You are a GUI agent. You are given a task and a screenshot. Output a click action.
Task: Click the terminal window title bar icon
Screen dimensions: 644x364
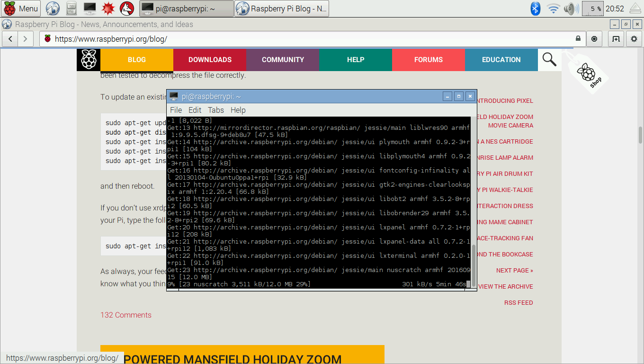point(174,97)
